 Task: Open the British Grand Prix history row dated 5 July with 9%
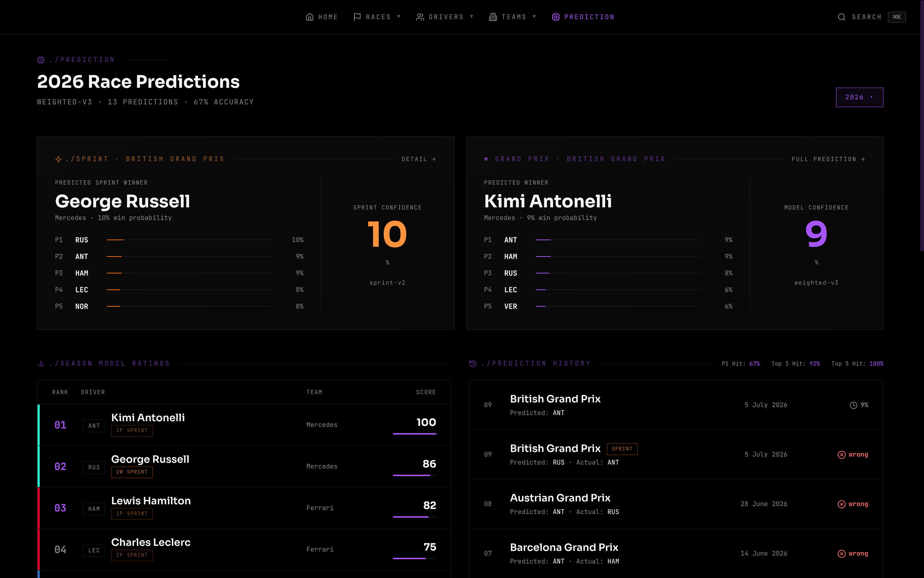tap(676, 405)
